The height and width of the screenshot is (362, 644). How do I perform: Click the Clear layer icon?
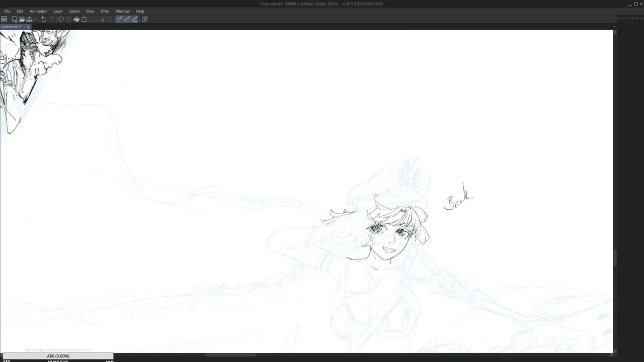tap(61, 19)
